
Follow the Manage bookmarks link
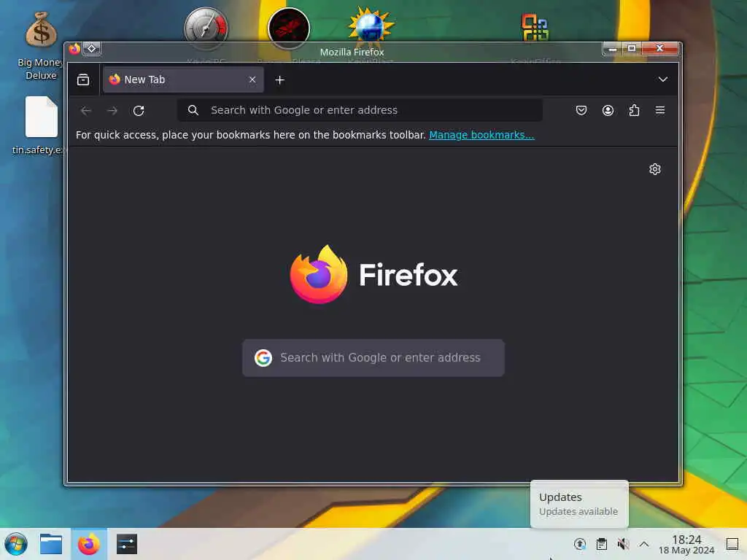pyautogui.click(x=481, y=135)
